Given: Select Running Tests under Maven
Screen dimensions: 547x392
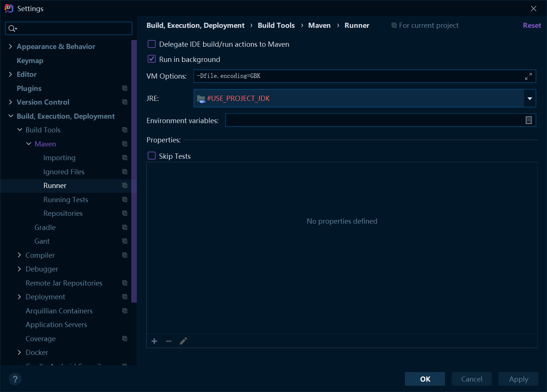Looking at the screenshot, I should tap(66, 200).
